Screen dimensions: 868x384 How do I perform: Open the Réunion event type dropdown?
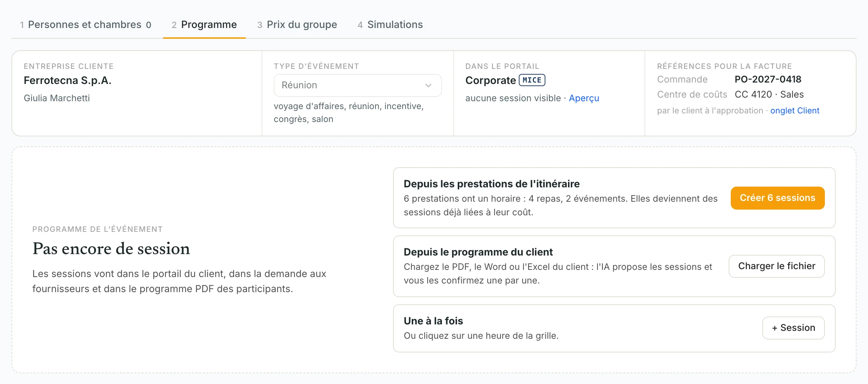click(357, 85)
